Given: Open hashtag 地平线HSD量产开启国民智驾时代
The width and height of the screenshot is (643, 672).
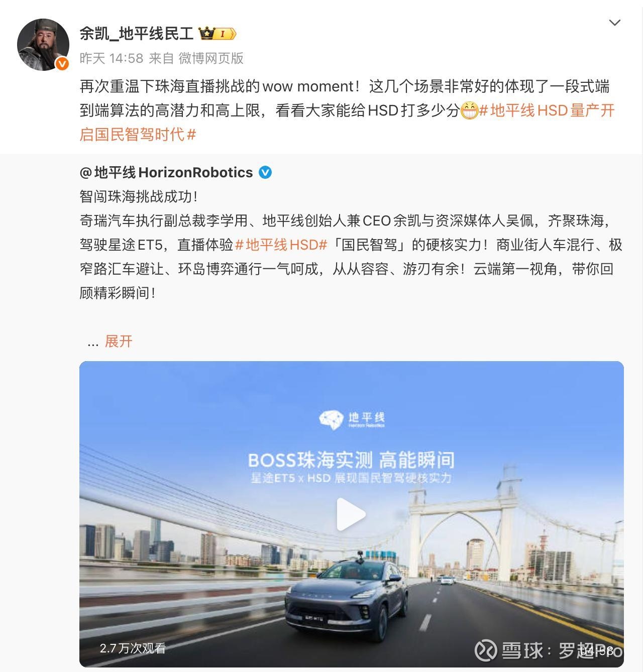Looking at the screenshot, I should (347, 123).
